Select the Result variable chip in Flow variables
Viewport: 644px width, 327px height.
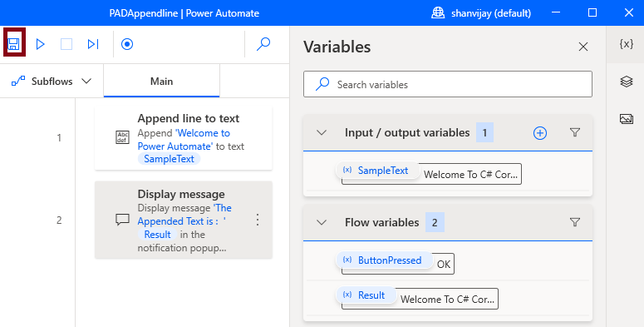[x=366, y=295]
